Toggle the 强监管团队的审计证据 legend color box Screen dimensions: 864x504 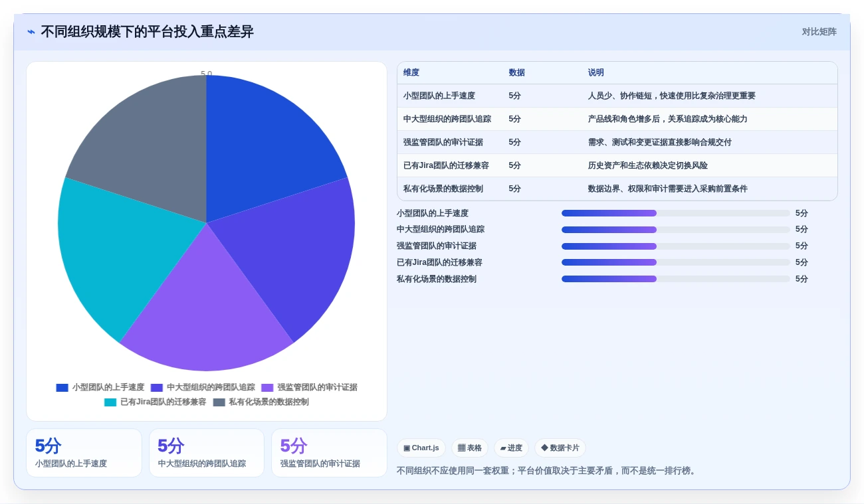pos(267,388)
